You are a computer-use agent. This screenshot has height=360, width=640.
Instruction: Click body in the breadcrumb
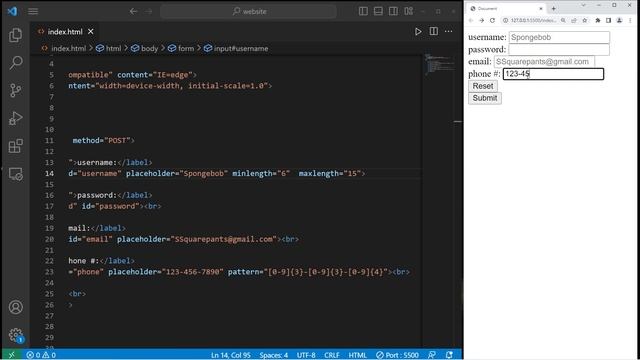149,49
